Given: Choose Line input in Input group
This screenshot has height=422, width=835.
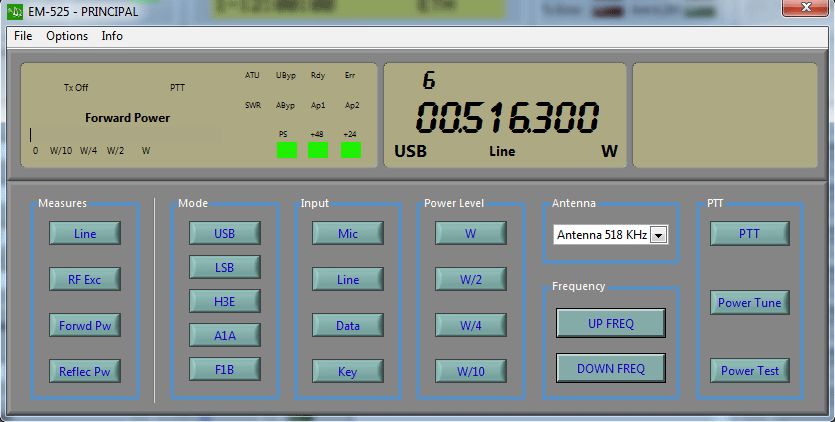Looking at the screenshot, I should (x=348, y=279).
